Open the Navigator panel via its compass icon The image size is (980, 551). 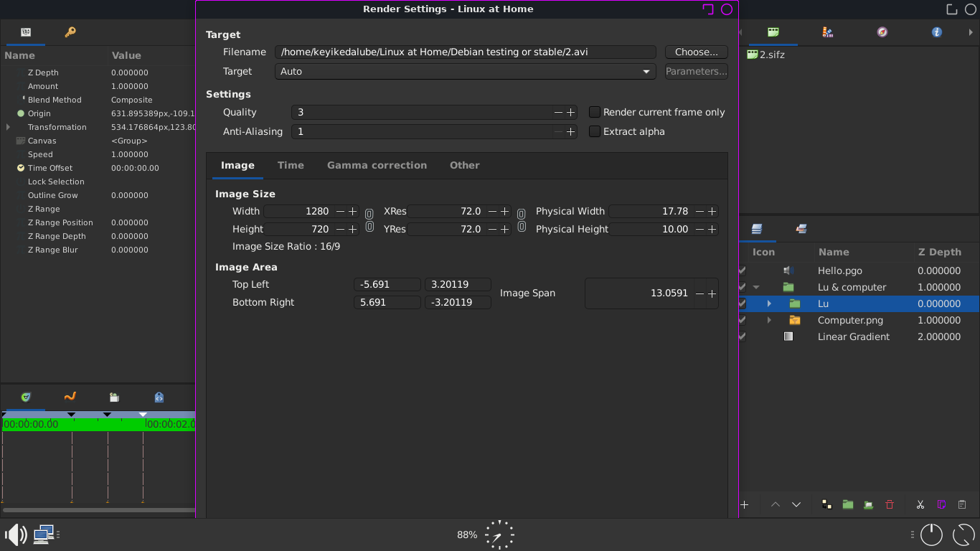pyautogui.click(x=882, y=32)
